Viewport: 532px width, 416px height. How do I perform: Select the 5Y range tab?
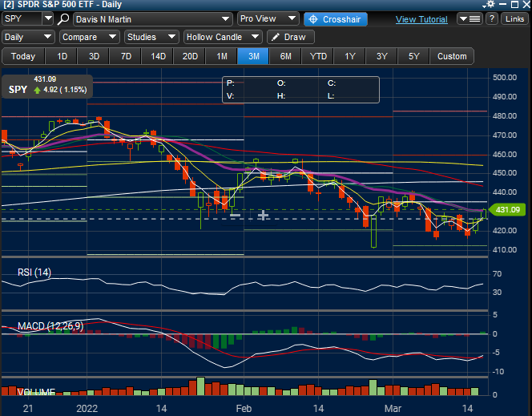[413, 56]
